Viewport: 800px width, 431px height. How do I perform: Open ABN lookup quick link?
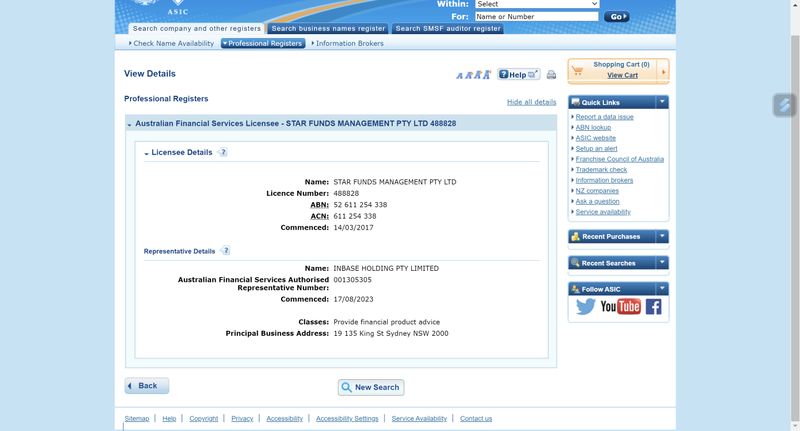pos(593,128)
